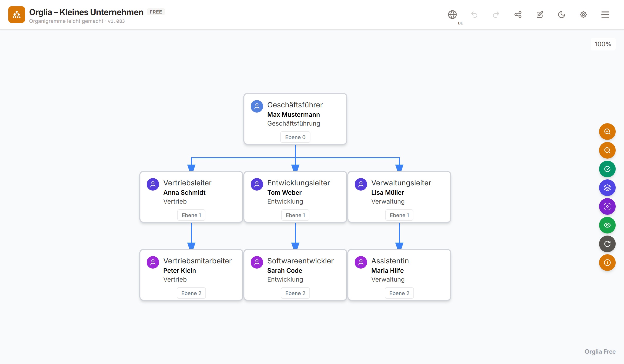Select the Geschäftsführer Max Mustermann card
Screen dimensions: 624x364
(295, 119)
